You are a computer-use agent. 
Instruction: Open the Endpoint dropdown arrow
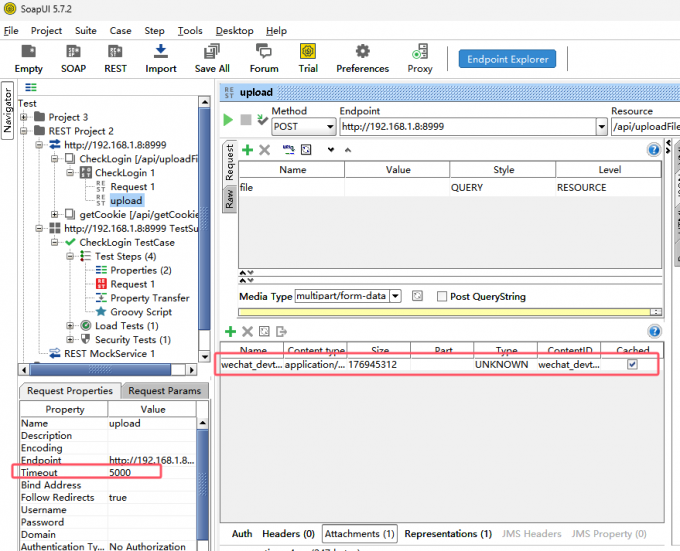tap(602, 127)
